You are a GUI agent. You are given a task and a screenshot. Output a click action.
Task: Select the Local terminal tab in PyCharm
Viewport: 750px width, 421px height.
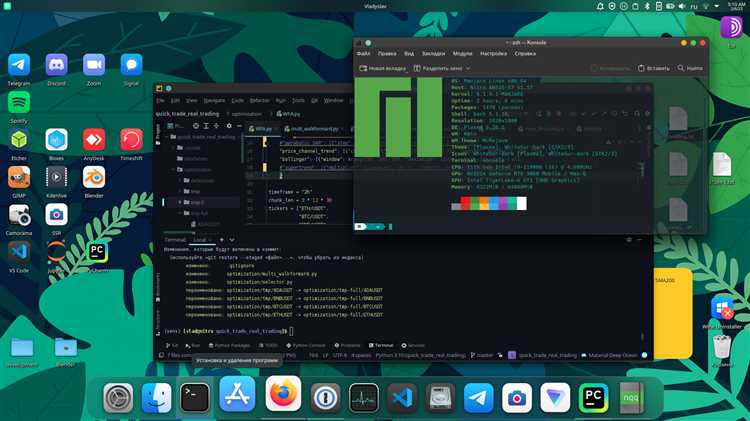coord(202,240)
